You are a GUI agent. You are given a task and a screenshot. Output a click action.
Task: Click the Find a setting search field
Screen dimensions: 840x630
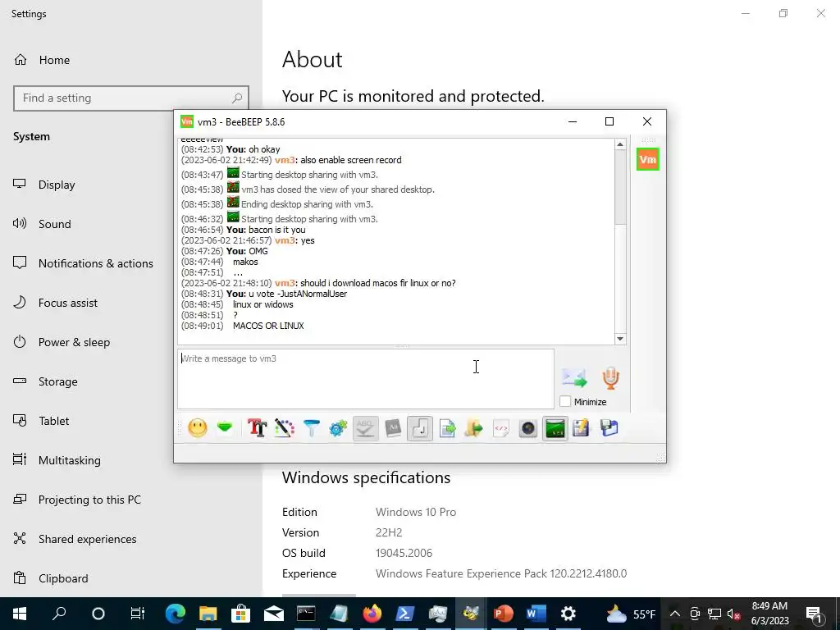[x=131, y=98]
